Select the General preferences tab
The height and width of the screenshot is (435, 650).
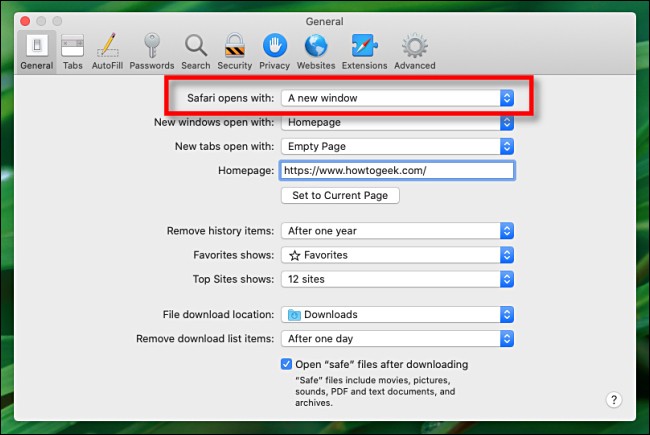tap(37, 50)
